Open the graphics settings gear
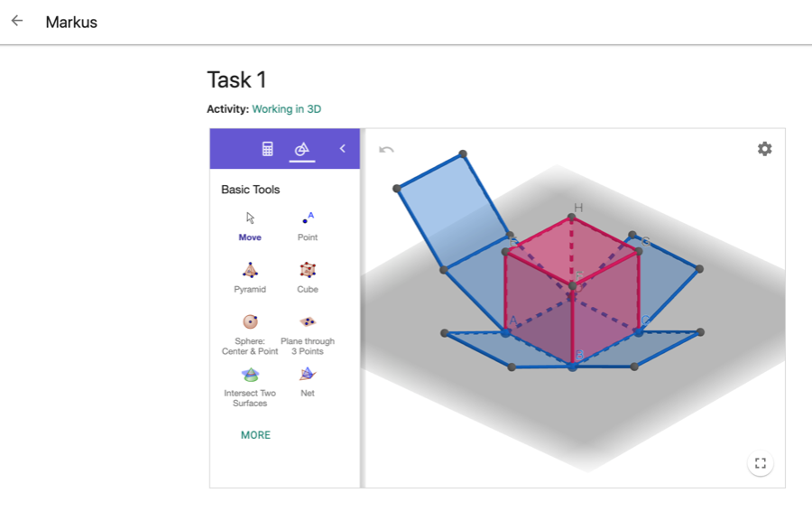Viewport: 812px width, 511px height. coord(764,149)
